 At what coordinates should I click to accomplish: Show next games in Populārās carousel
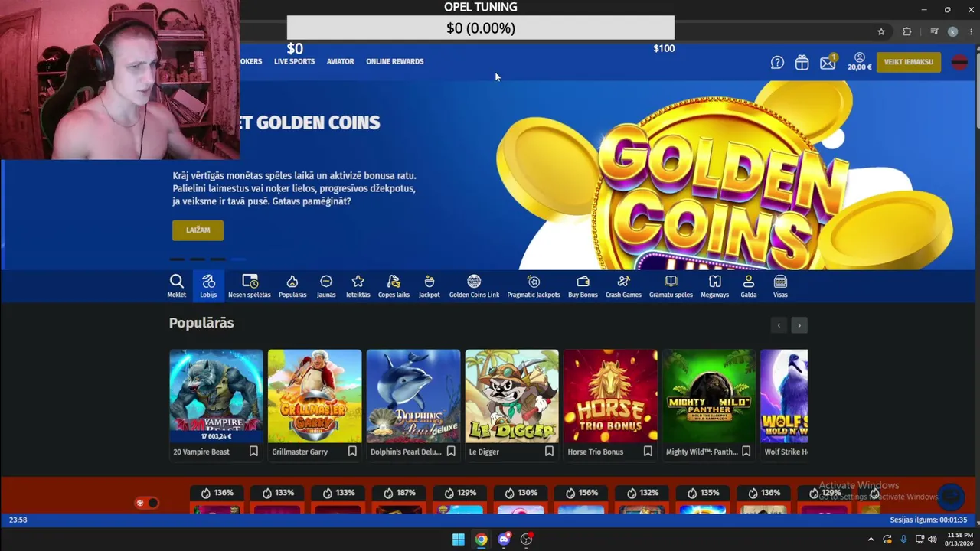799,325
